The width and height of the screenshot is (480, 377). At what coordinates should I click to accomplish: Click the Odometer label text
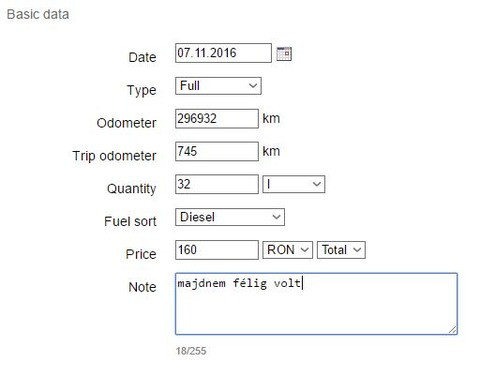tap(126, 123)
